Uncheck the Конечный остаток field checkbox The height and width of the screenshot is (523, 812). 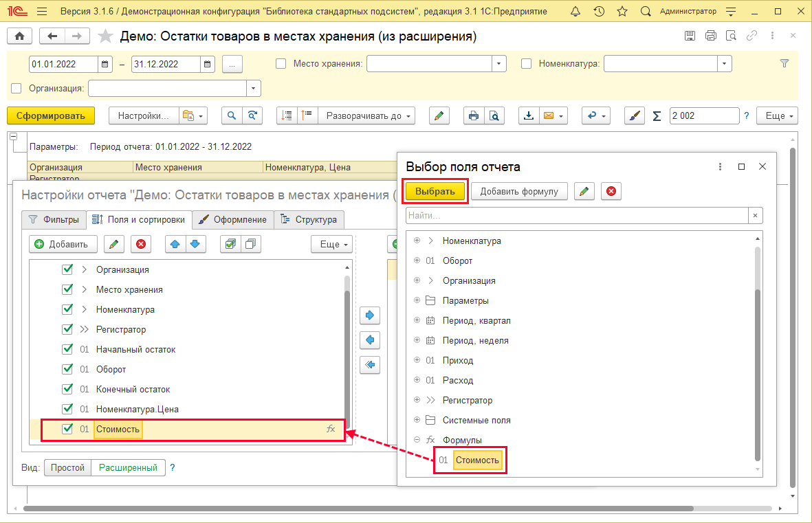pos(67,389)
